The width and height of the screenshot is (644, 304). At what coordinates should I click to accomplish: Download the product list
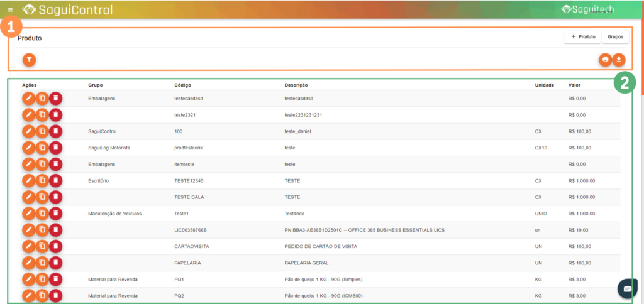click(x=619, y=60)
